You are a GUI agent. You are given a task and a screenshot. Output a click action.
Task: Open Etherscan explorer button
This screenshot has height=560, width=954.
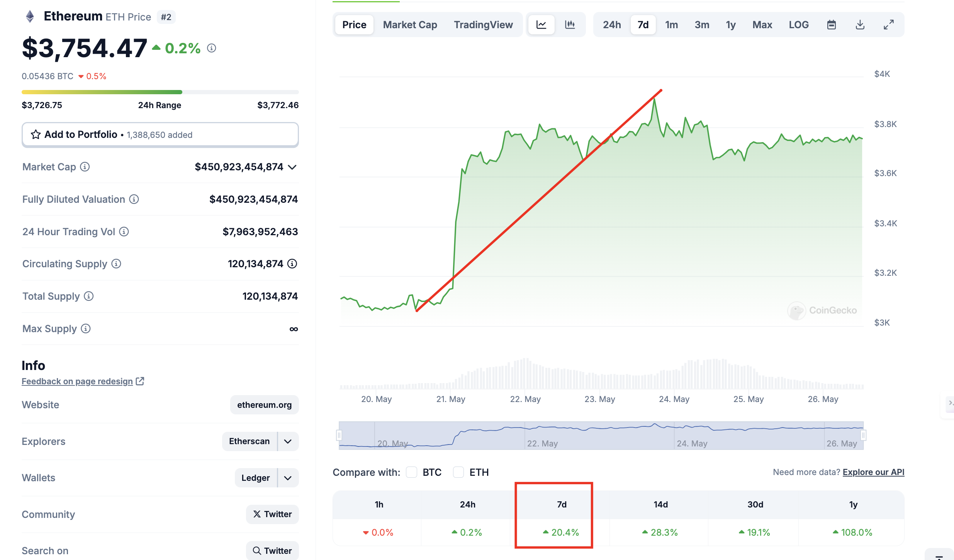(250, 441)
